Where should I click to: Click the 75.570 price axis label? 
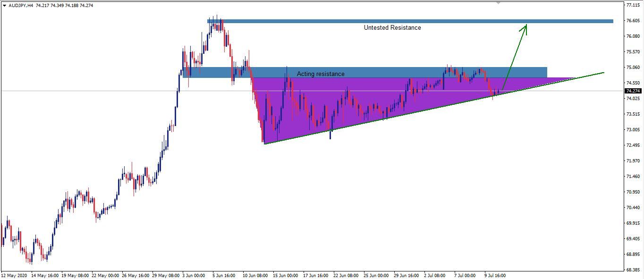click(x=633, y=52)
